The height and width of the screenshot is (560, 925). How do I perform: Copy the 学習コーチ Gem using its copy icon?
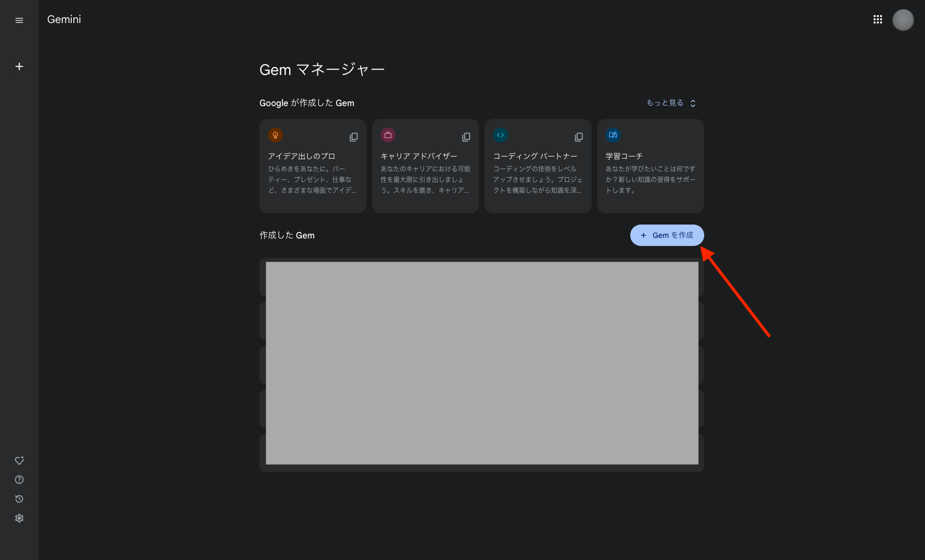pos(691,137)
